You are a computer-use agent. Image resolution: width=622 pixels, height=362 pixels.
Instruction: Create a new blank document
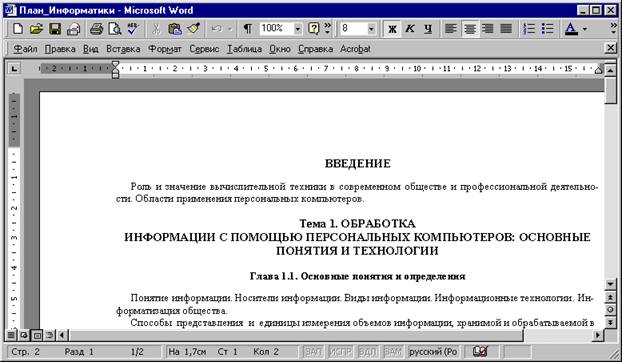(x=18, y=29)
